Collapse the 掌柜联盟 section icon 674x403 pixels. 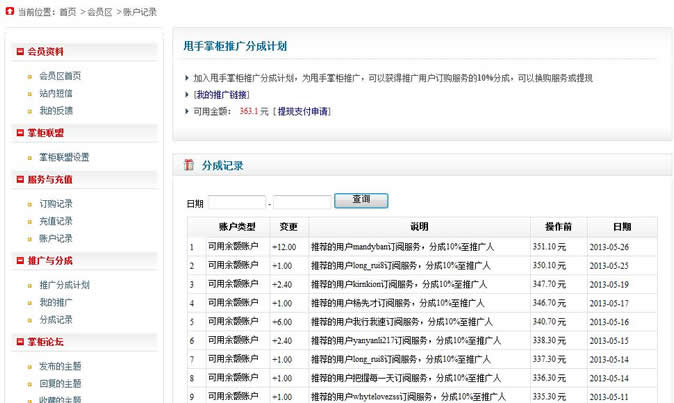pos(20,133)
